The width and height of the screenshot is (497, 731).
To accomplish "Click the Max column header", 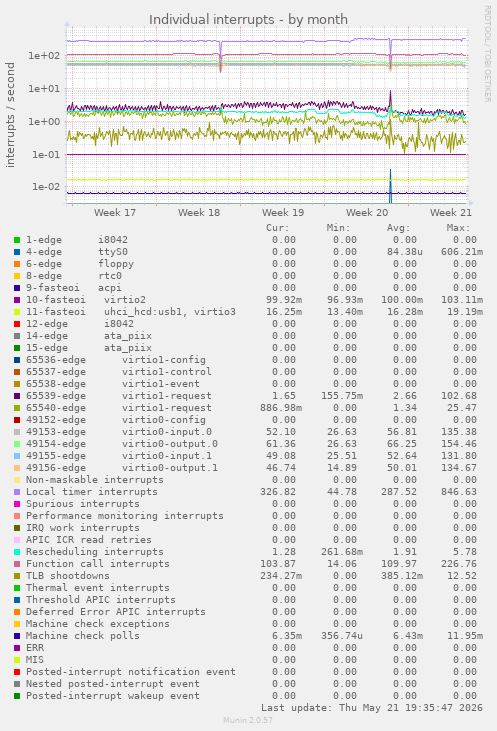I will 458,228.
